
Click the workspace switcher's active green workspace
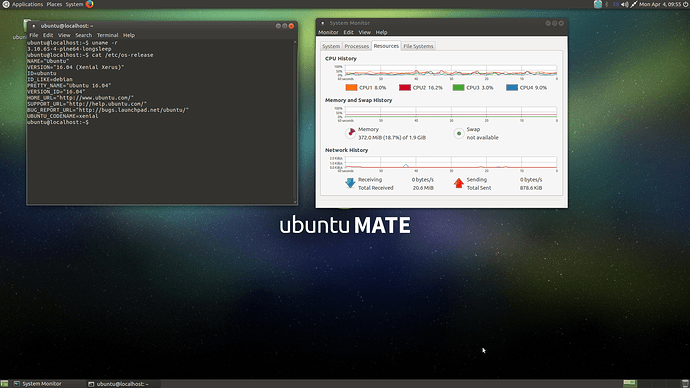[630, 384]
